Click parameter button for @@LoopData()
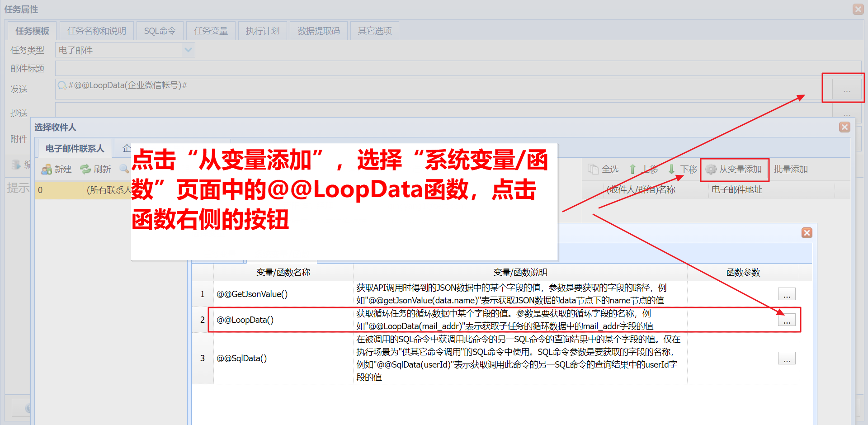 (787, 320)
